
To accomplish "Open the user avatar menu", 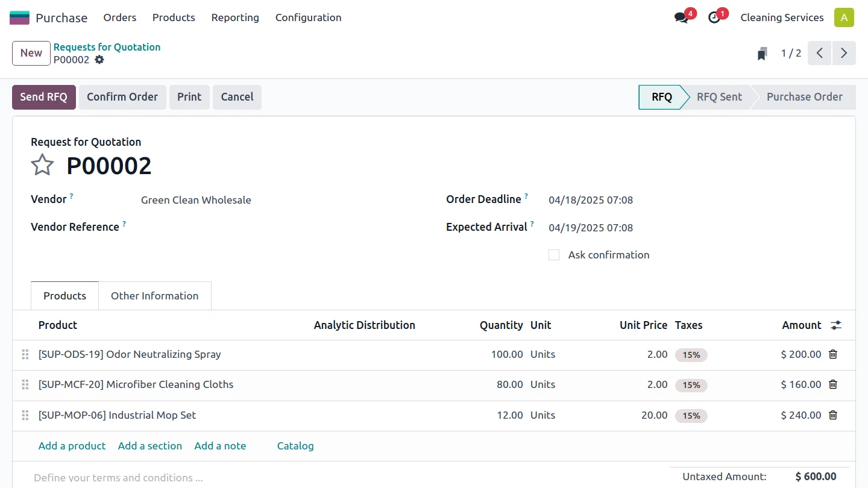I will pyautogui.click(x=844, y=17).
